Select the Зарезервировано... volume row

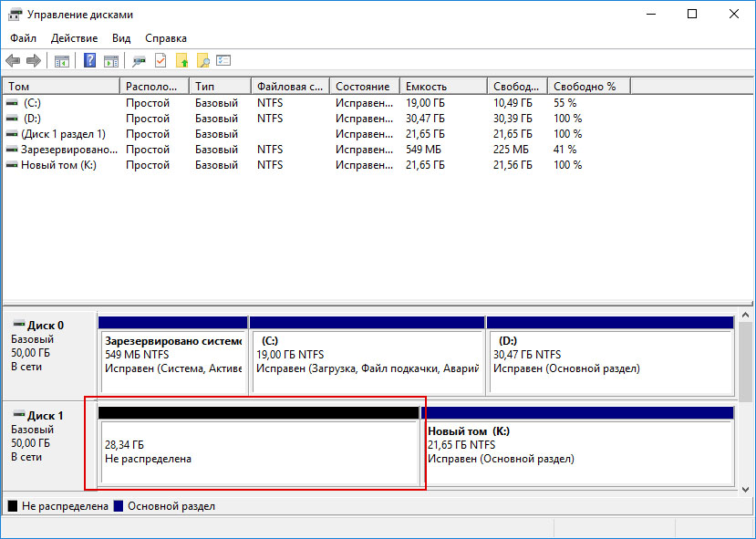[x=316, y=150]
